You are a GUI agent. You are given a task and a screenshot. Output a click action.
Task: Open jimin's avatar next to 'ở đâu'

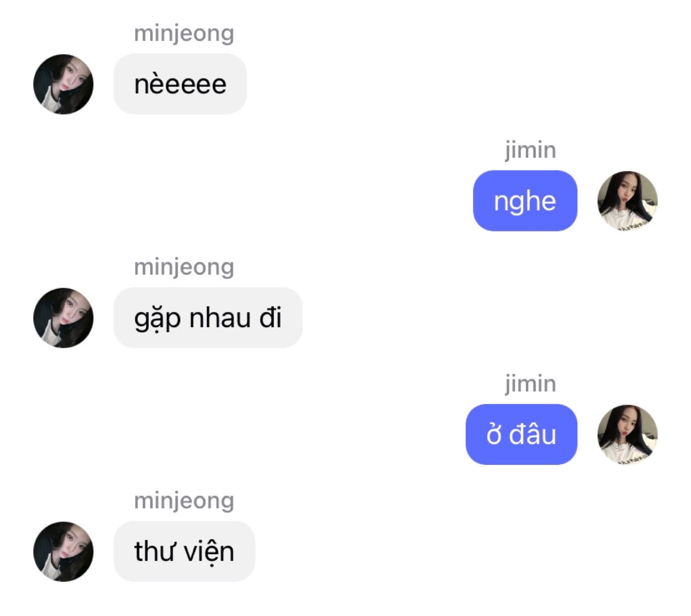coord(627,434)
